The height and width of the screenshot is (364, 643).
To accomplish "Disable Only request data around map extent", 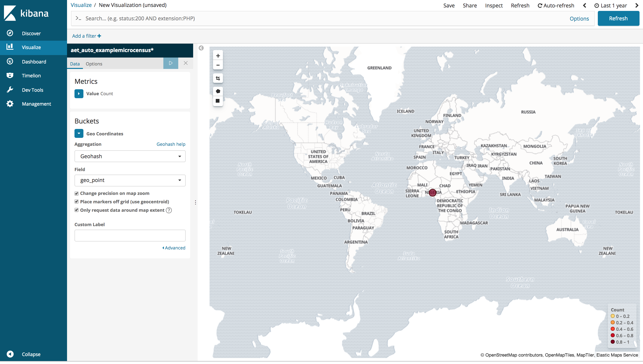I will (x=77, y=210).
